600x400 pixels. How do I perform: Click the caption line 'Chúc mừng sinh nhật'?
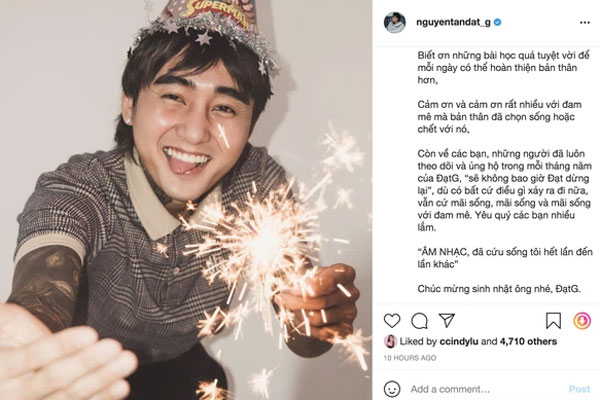499,289
